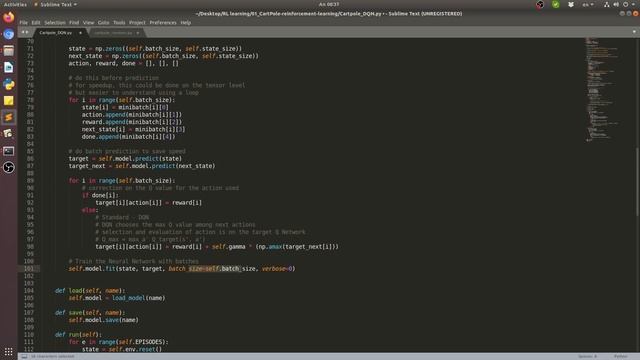
Task: Open the Spaces indentation selector in status bar
Action: click(x=587, y=356)
